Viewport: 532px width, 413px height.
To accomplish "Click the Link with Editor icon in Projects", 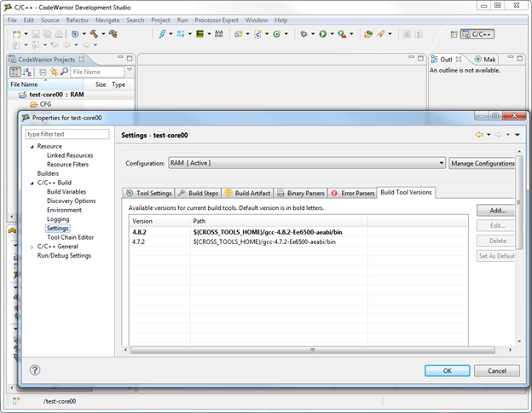I will pos(54,72).
